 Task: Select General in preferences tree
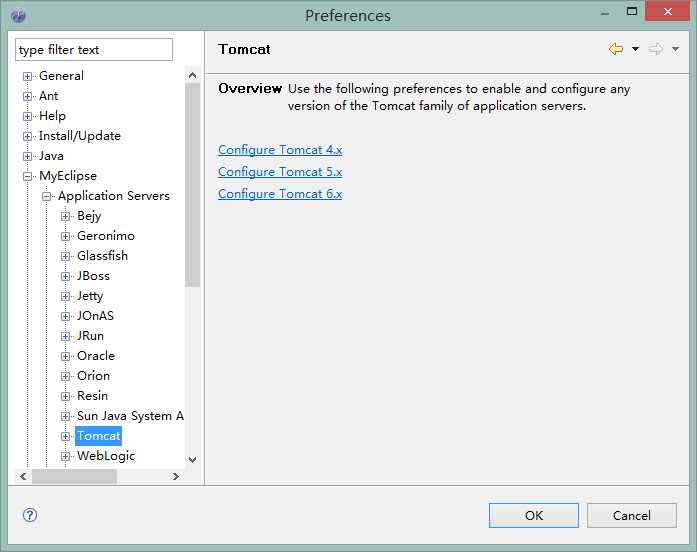coord(61,76)
